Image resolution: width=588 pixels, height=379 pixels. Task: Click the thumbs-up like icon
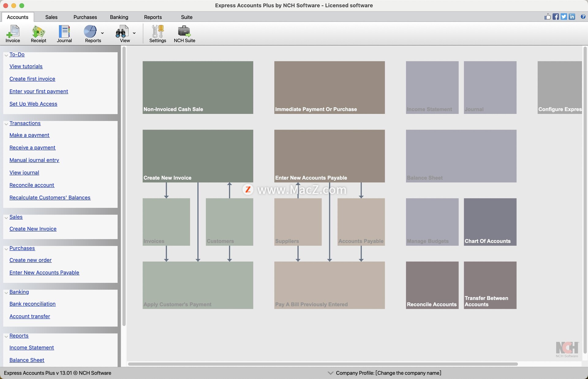548,17
